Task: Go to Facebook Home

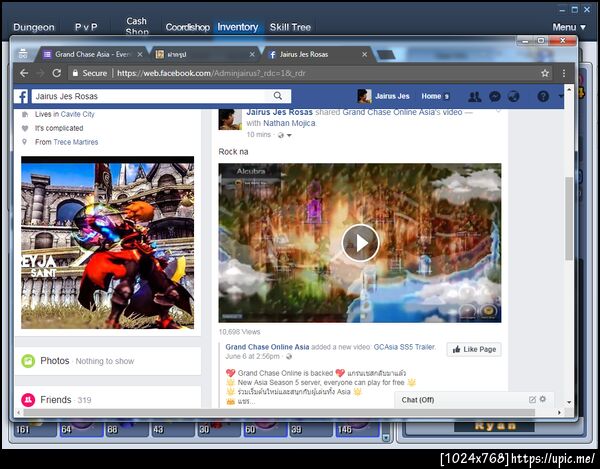Action: (431, 96)
